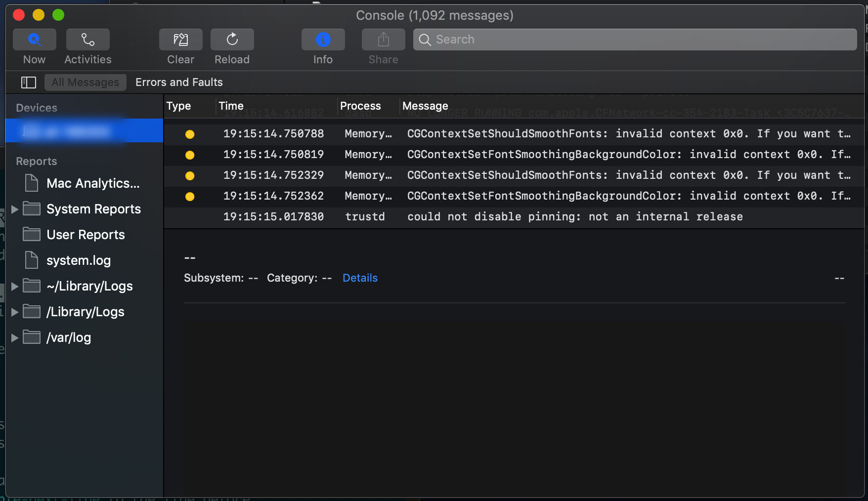The height and width of the screenshot is (501, 868).
Task: Click 'could not disable pinning' message text
Action: pos(575,217)
